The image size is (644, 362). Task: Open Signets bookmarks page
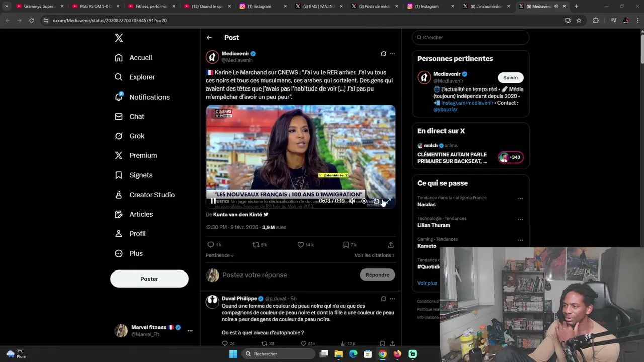[134, 175]
